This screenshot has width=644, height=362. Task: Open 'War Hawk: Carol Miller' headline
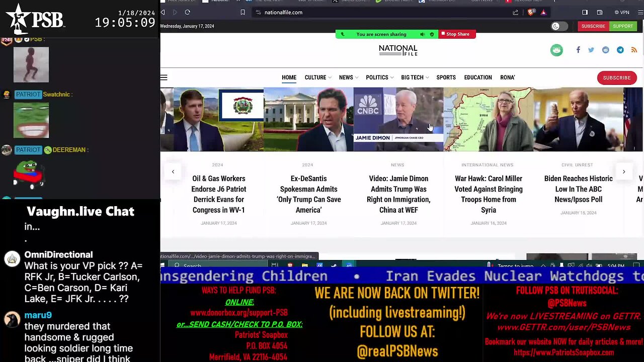tap(489, 194)
